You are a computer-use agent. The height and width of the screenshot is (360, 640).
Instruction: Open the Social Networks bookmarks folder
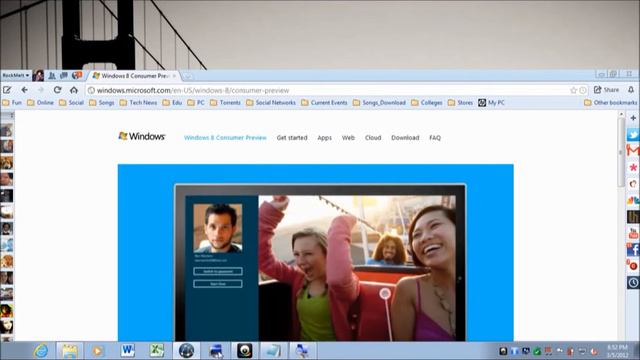pos(271,103)
